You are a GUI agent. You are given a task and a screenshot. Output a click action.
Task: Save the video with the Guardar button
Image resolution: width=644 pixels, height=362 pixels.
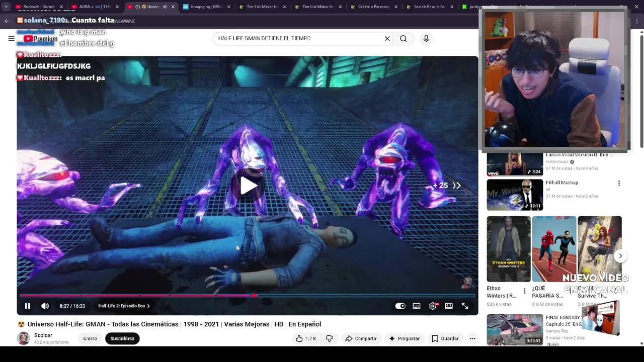445,338
